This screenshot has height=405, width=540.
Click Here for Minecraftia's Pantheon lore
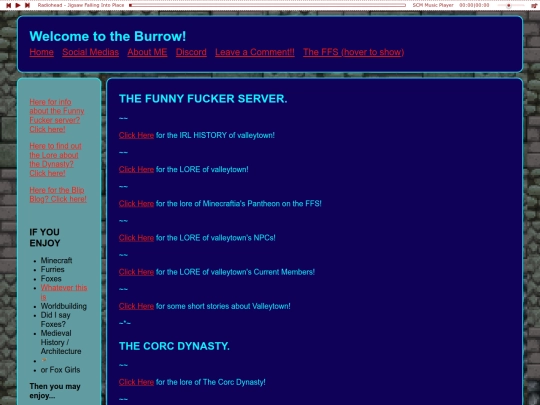tap(136, 204)
